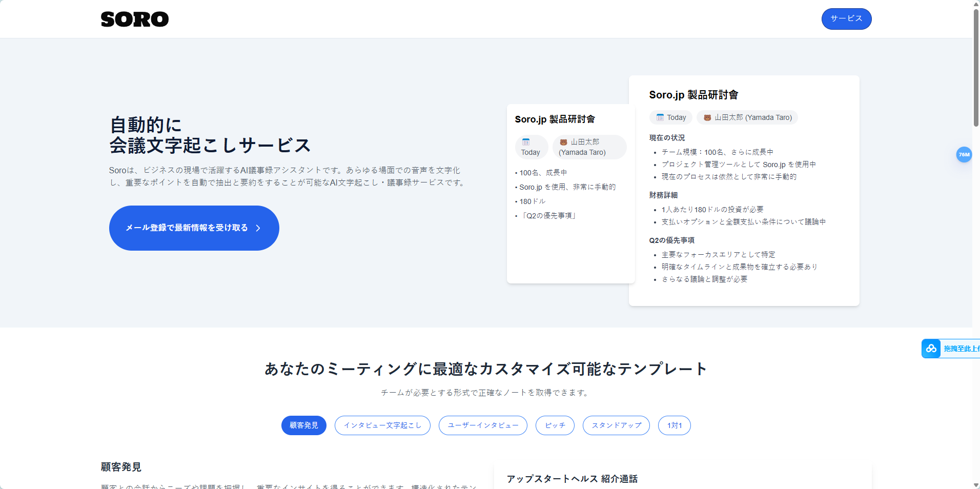Image resolution: width=980 pixels, height=489 pixels.
Task: Click the large card title Soro.jp 製品研討會
Action: [x=693, y=95]
